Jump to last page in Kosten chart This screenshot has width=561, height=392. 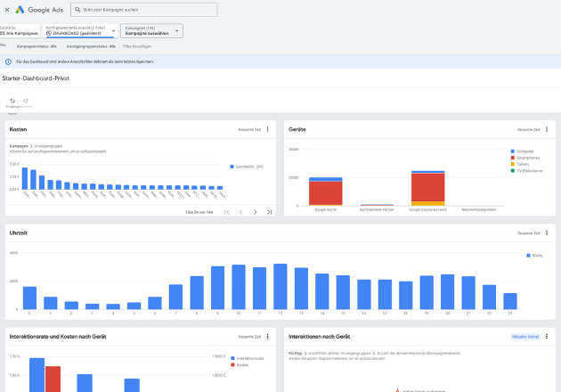pos(269,212)
